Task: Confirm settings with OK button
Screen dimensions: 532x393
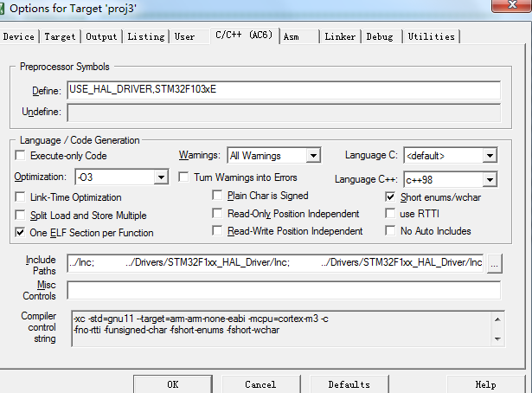Action: [173, 384]
